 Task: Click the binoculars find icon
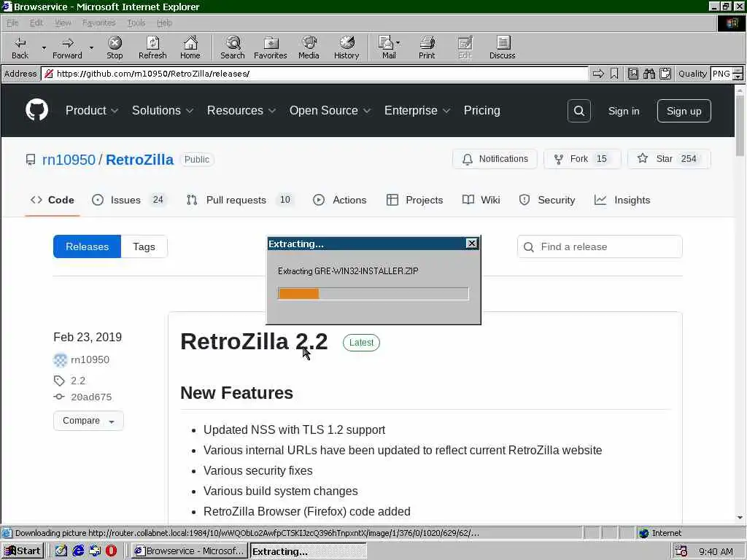click(x=649, y=74)
